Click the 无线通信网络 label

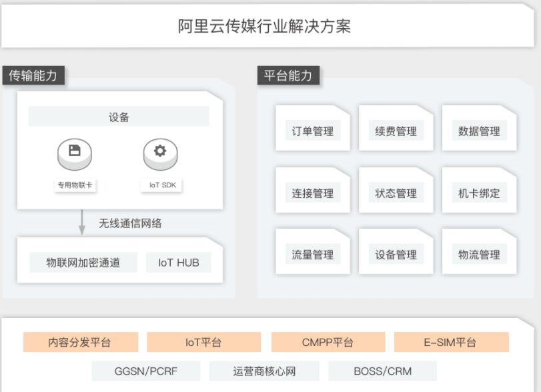click(130, 223)
